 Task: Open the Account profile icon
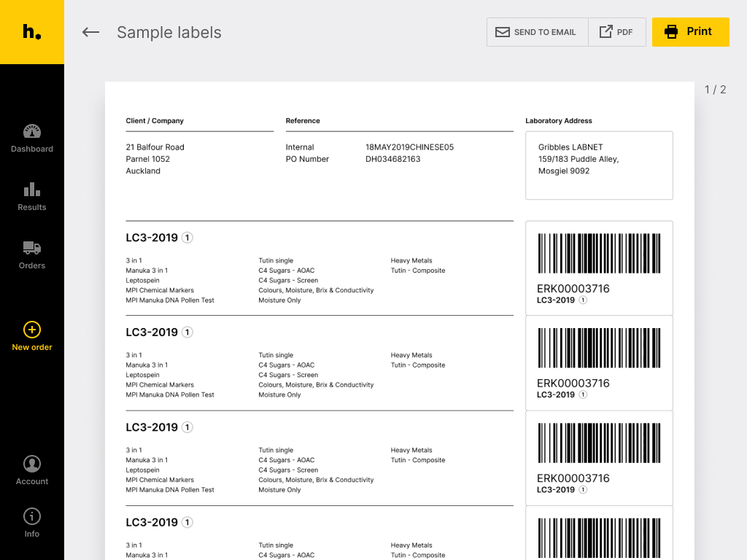tap(32, 464)
